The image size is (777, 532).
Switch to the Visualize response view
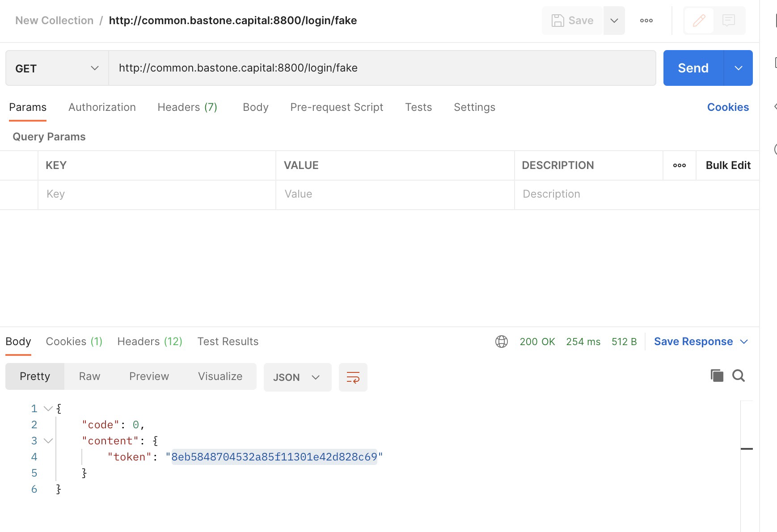point(220,376)
